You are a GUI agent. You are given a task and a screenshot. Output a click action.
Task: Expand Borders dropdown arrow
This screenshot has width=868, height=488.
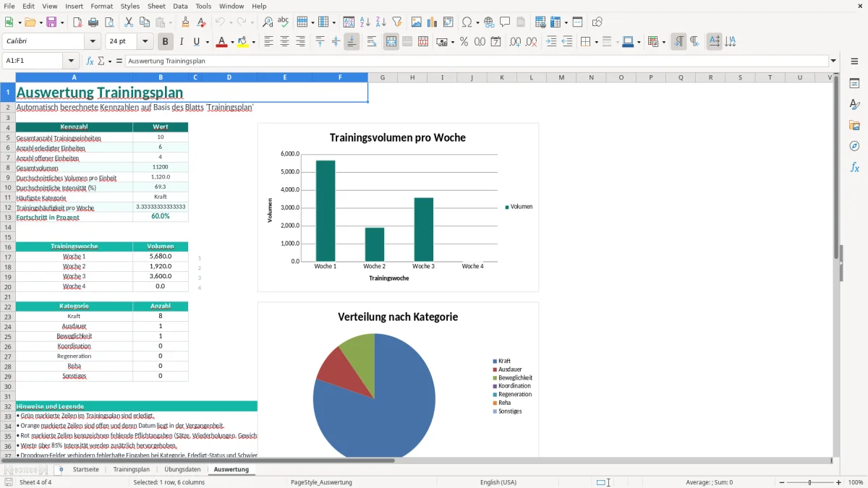point(595,42)
